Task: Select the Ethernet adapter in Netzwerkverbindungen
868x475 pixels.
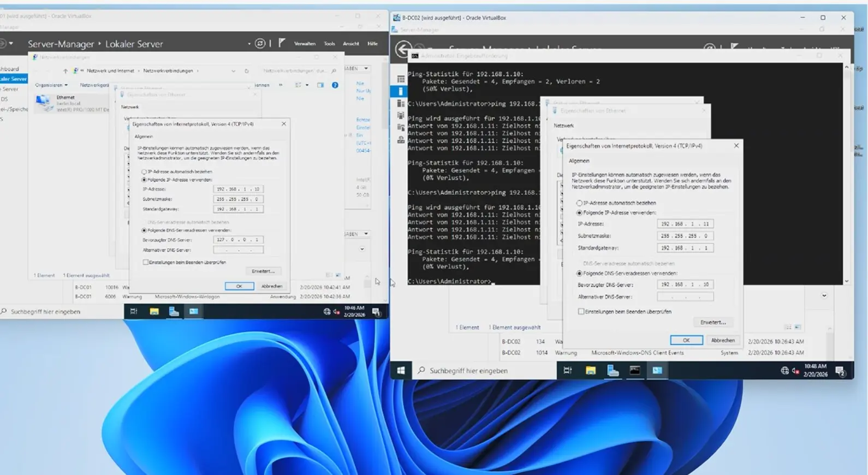Action: coord(72,103)
